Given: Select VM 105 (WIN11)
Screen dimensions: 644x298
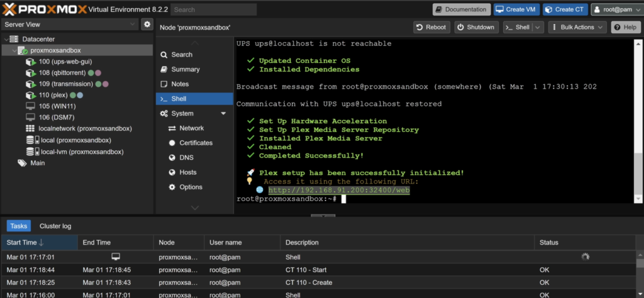Looking at the screenshot, I should click(51, 106).
